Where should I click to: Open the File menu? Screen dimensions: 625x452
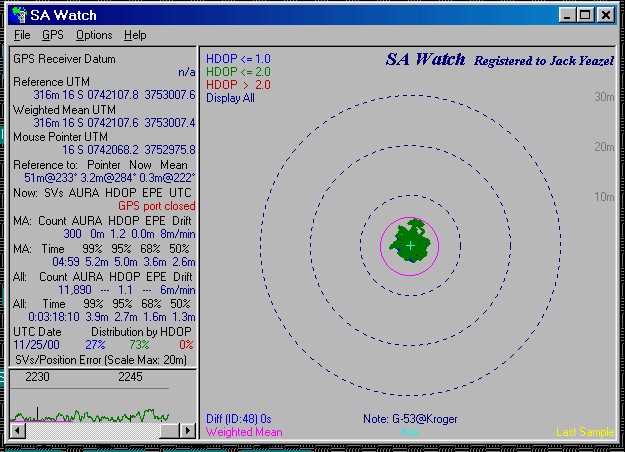pos(22,35)
